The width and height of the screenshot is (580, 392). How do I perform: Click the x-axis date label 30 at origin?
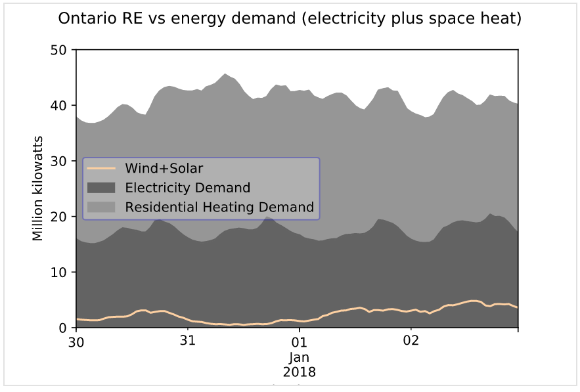[76, 342]
